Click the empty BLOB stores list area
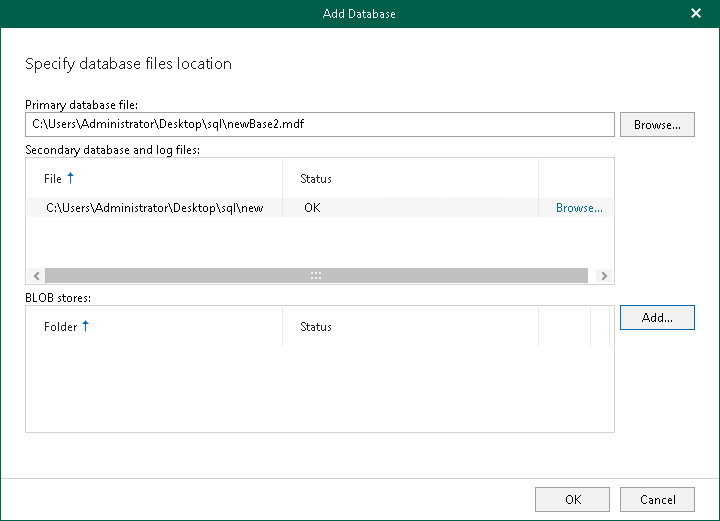 point(320,390)
